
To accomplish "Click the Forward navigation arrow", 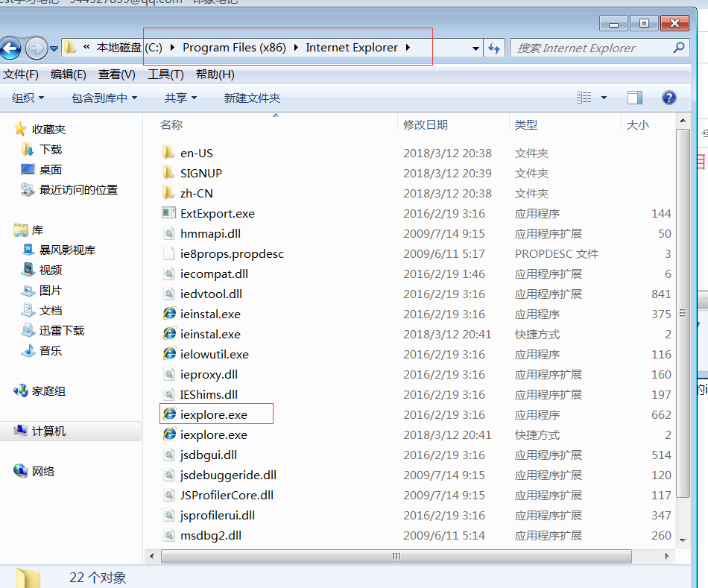I will pyautogui.click(x=36, y=48).
